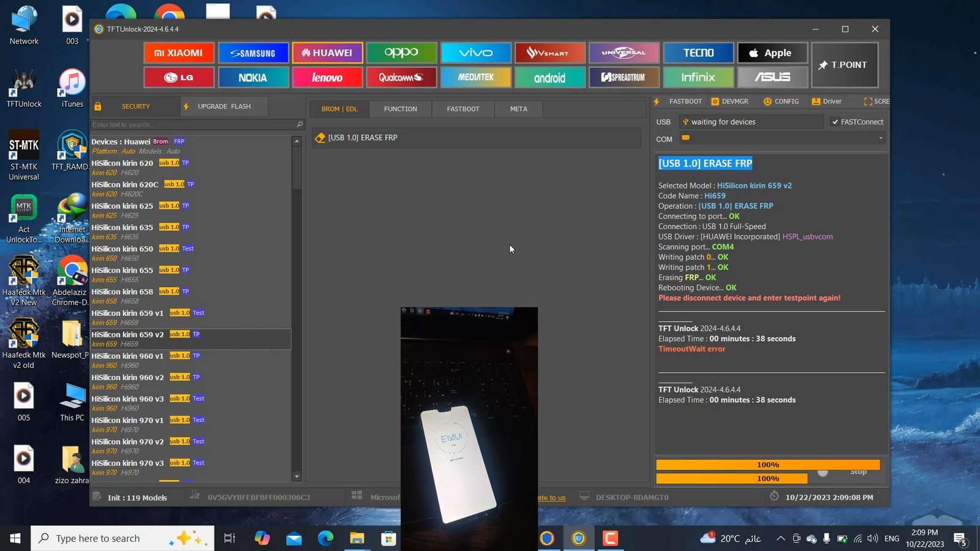Select the Nokia brand button

[253, 77]
